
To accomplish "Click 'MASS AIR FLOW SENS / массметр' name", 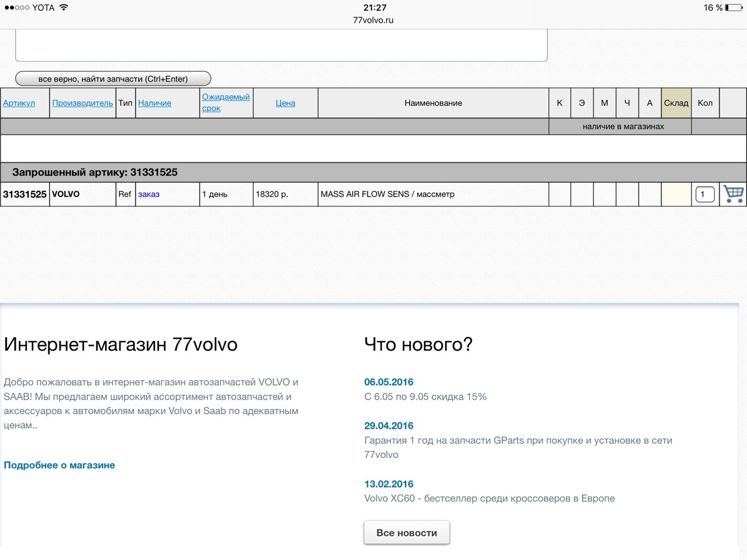I will tap(388, 194).
